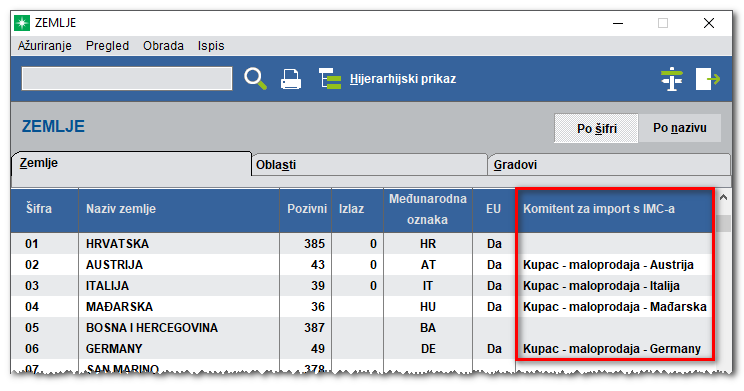Click international code HR
The image size is (744, 391).
(428, 244)
